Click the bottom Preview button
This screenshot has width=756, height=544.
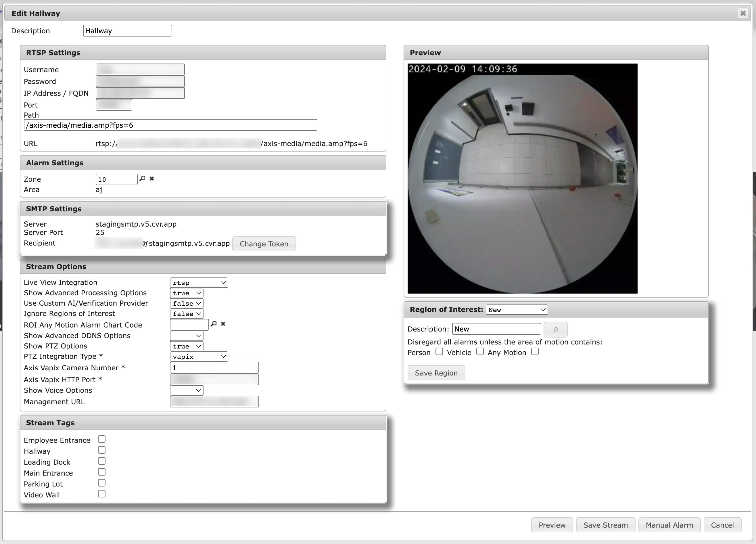(x=552, y=525)
